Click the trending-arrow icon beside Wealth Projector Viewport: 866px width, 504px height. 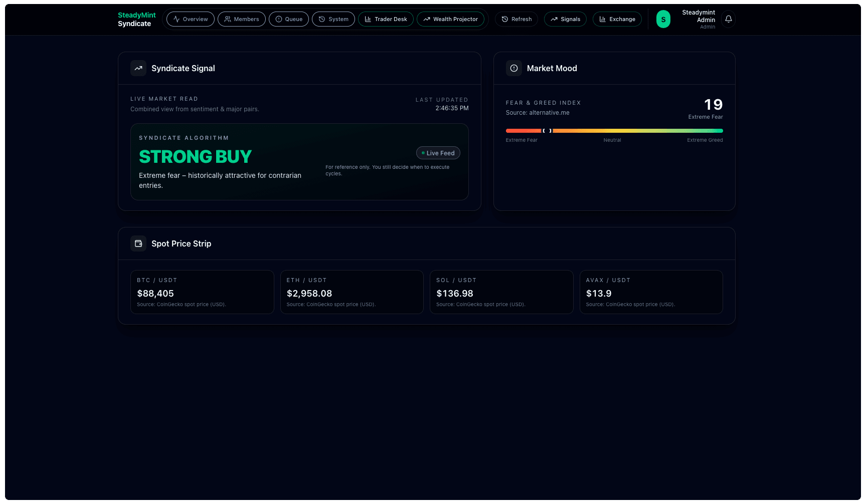pos(427,19)
